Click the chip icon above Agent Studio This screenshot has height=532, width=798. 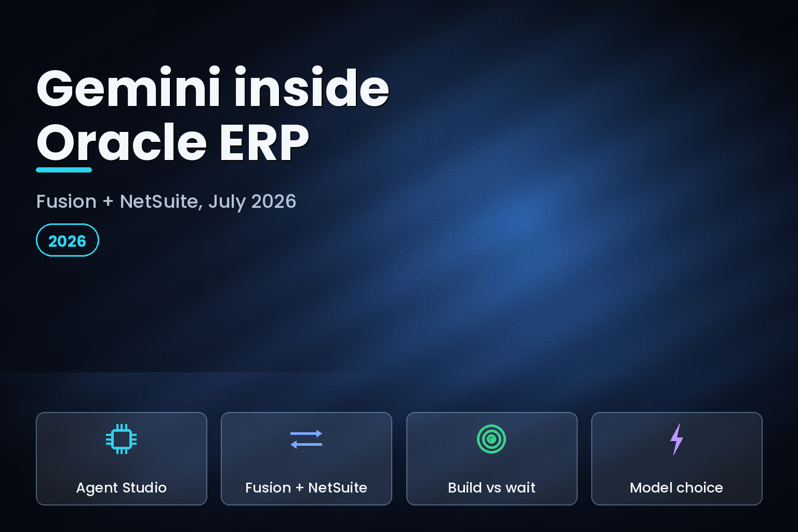pyautogui.click(x=121, y=439)
